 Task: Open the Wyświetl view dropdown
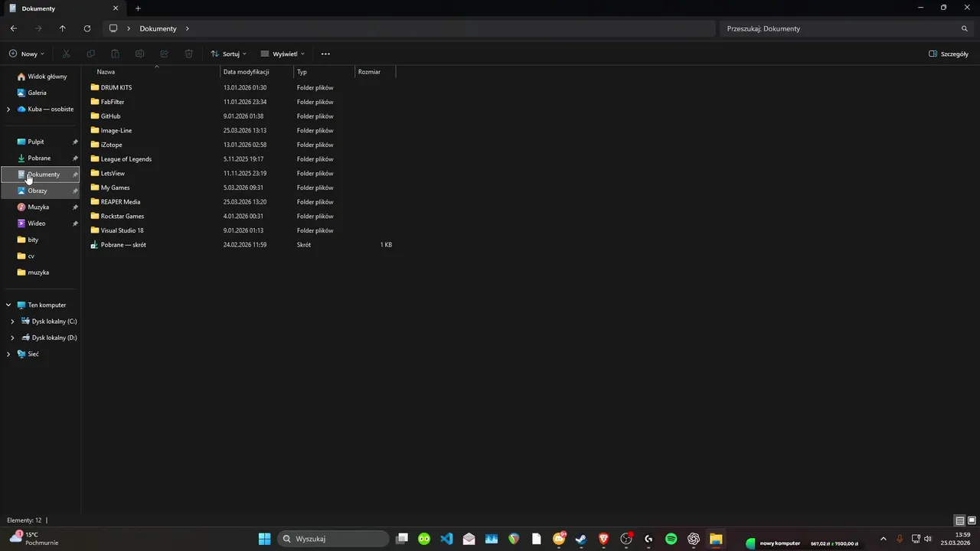(x=283, y=54)
